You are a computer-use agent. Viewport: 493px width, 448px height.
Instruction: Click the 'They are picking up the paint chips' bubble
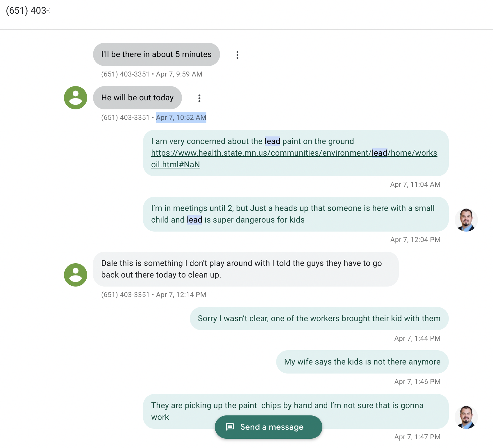click(296, 411)
